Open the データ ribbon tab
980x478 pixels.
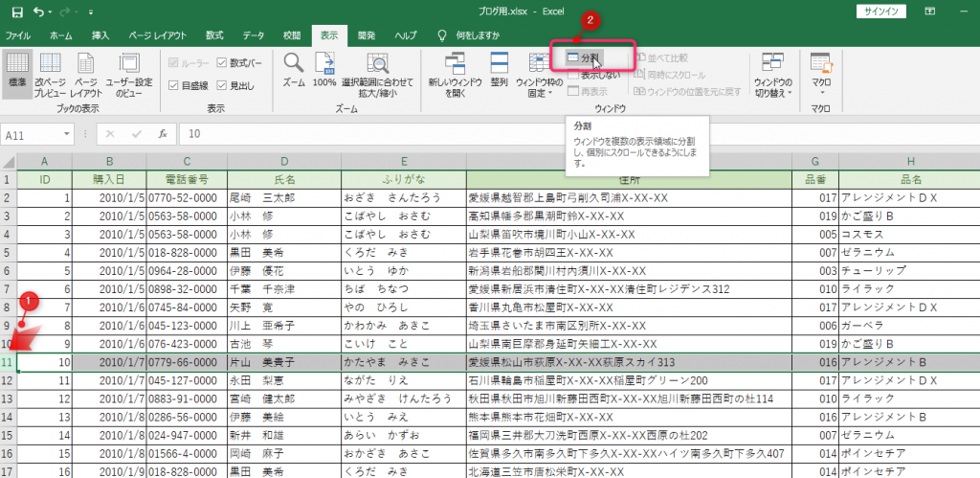click(254, 35)
